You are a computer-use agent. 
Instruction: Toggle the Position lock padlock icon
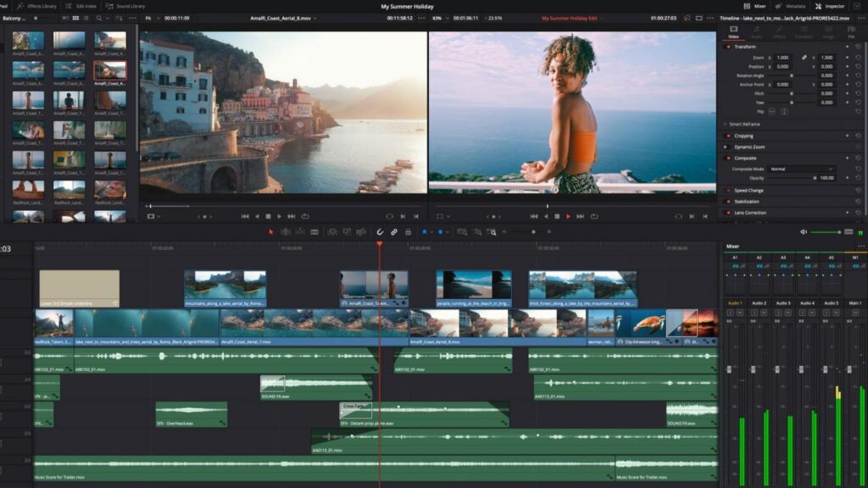pyautogui.click(x=408, y=232)
